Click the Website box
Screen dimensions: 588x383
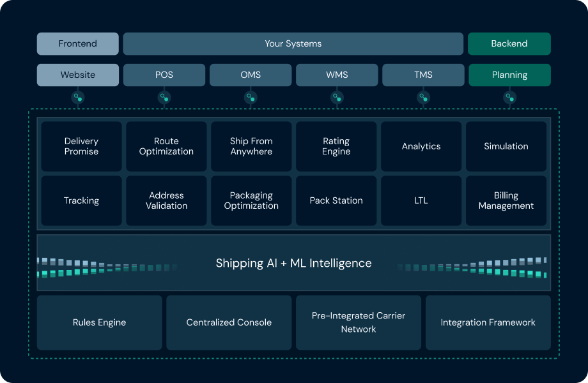[x=78, y=75]
